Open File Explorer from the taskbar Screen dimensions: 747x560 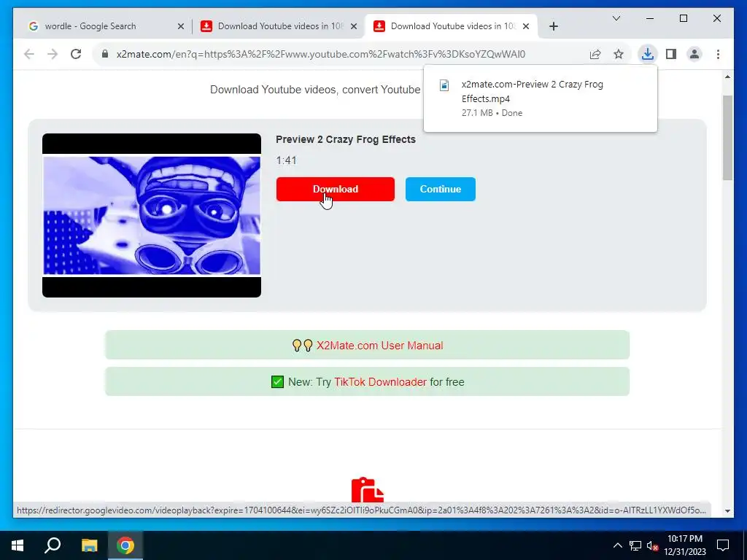coord(89,545)
